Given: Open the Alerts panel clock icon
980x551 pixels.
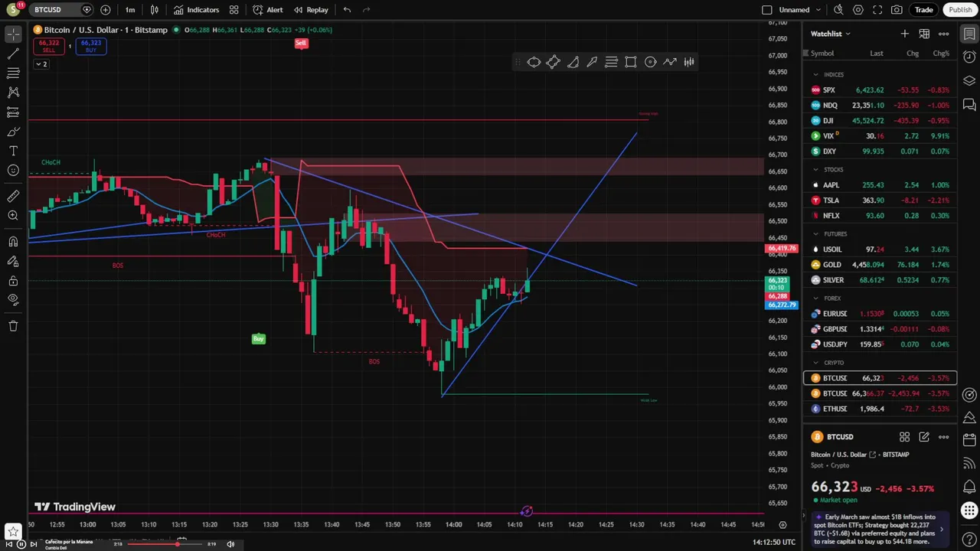Looking at the screenshot, I should (969, 57).
